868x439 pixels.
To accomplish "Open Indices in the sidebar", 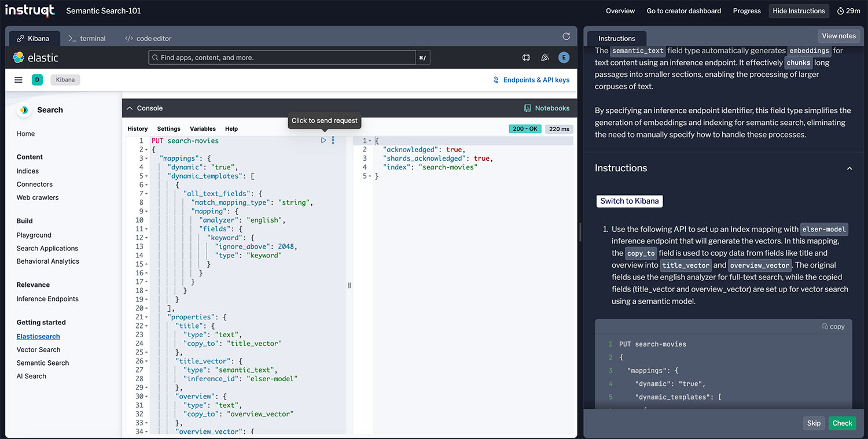I will tap(28, 171).
